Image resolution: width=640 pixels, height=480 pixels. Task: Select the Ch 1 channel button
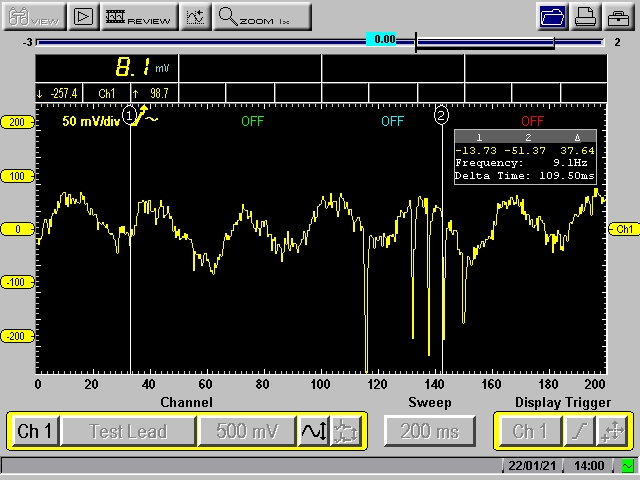(35, 432)
